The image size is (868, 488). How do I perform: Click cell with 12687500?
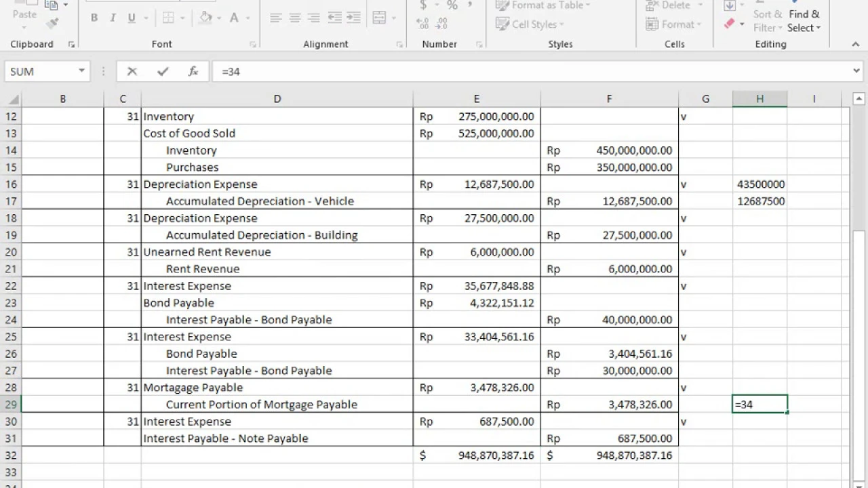coord(759,201)
